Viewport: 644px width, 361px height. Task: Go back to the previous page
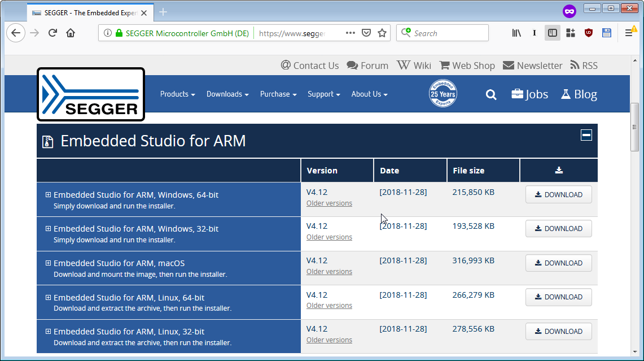16,33
